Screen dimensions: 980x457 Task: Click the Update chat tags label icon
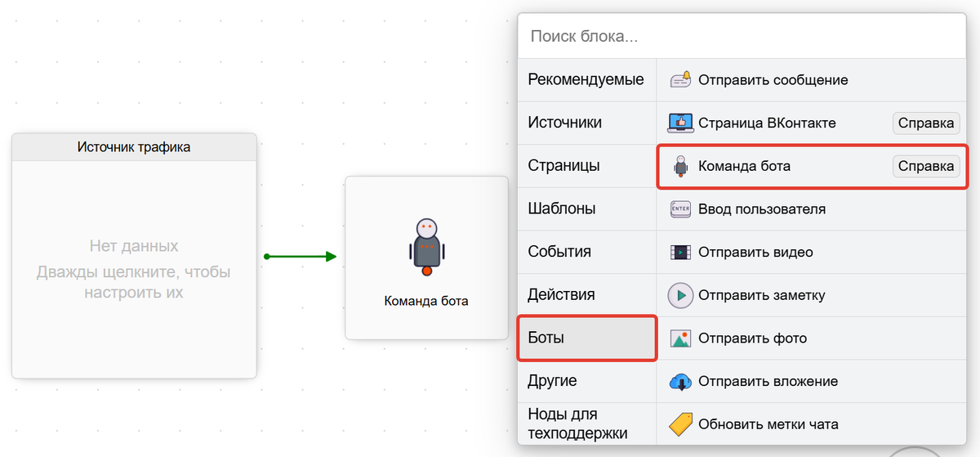click(x=681, y=423)
